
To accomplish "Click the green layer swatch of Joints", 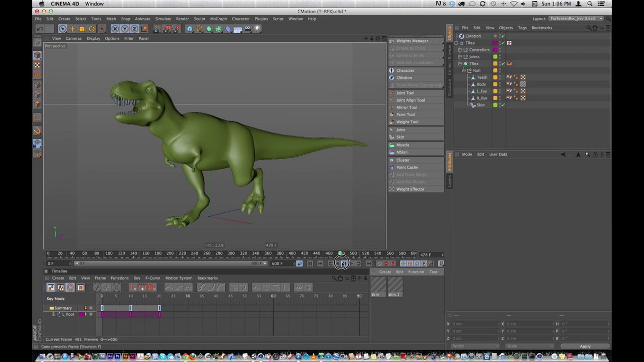I will click(x=495, y=57).
